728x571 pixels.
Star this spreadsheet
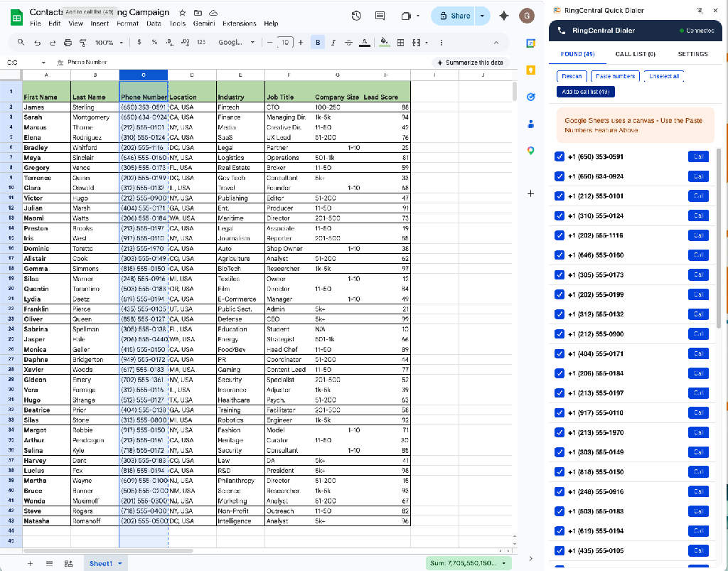pyautogui.click(x=183, y=13)
